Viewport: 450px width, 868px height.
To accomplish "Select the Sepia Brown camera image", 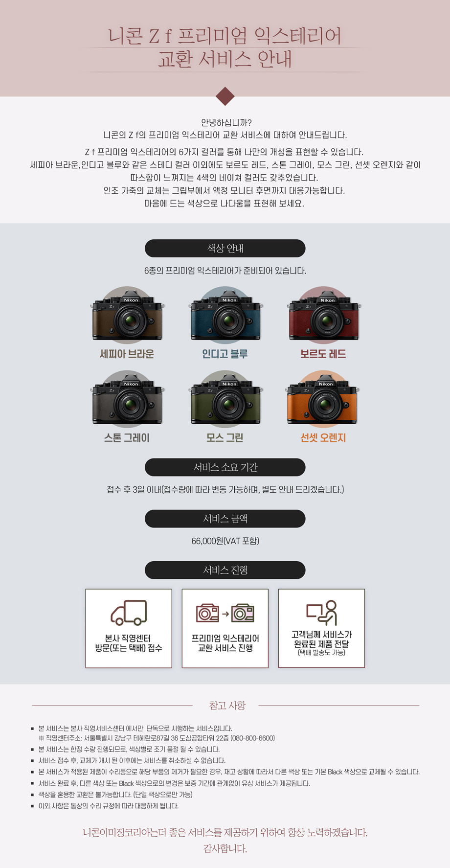I will point(127,316).
